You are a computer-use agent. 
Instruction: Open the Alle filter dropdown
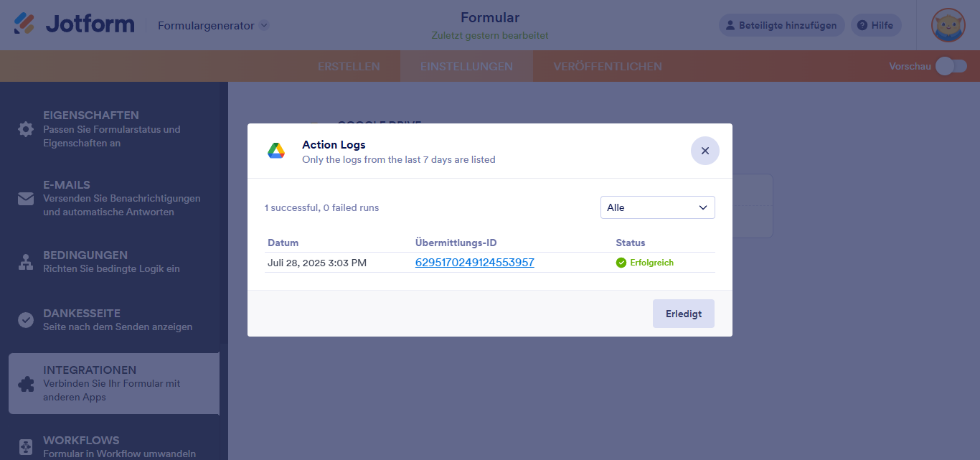658,207
